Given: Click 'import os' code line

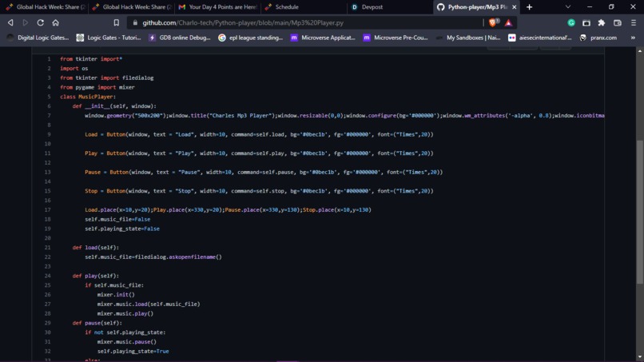Looking at the screenshot, I should pos(74,68).
